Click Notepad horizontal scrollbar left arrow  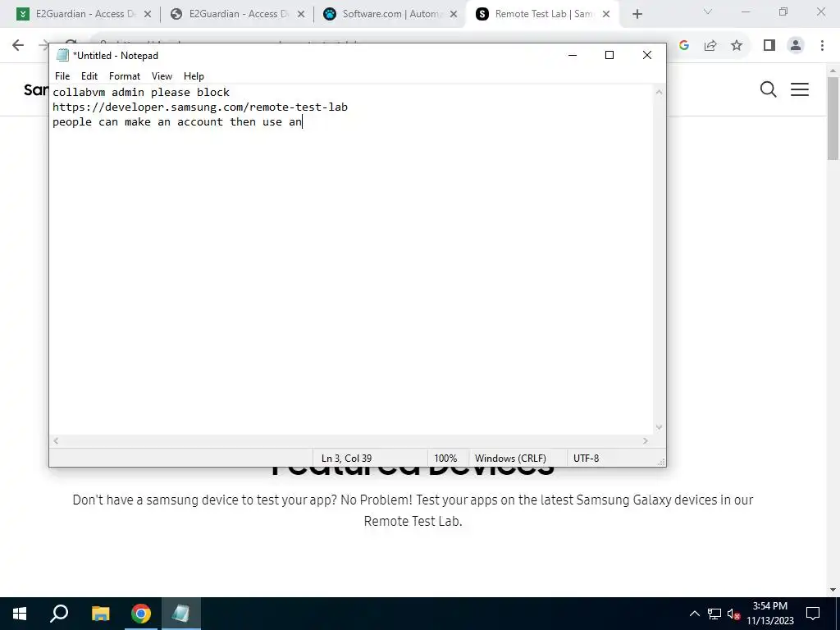click(56, 441)
